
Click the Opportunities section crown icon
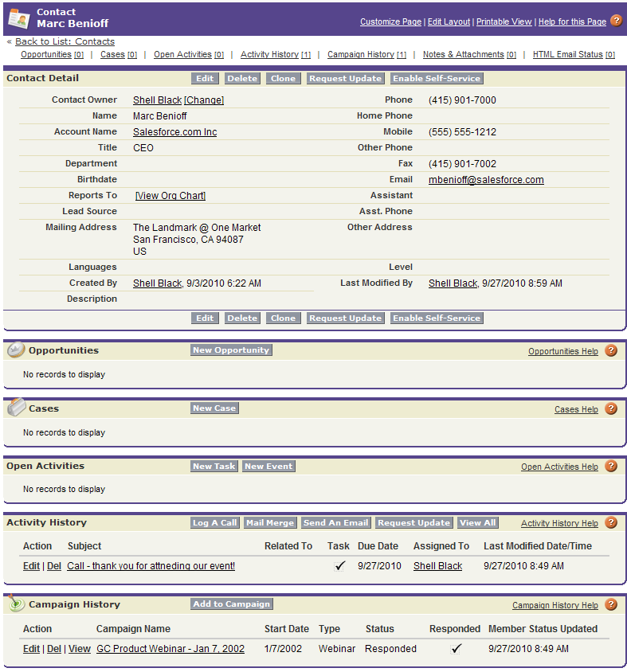click(x=16, y=350)
